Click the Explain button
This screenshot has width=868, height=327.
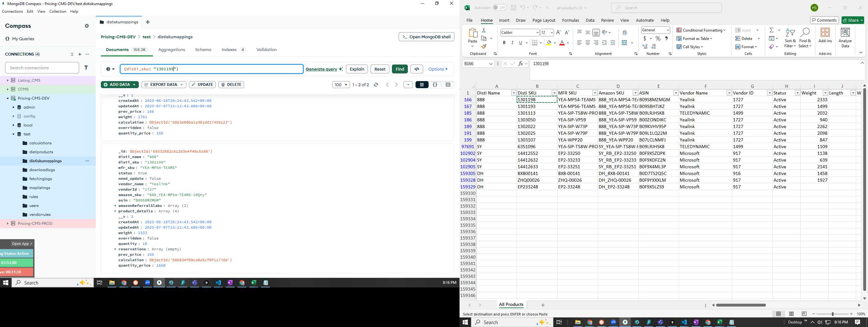[357, 69]
